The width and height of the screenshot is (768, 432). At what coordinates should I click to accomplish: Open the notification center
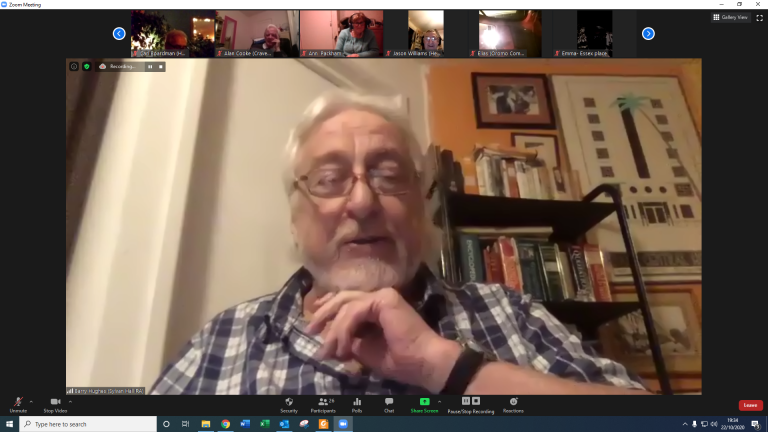tap(756, 424)
